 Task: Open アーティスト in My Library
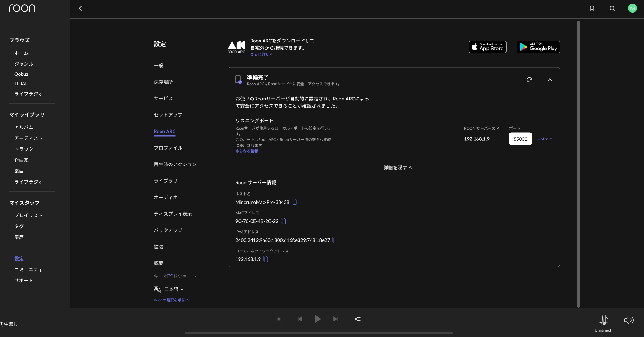28,138
